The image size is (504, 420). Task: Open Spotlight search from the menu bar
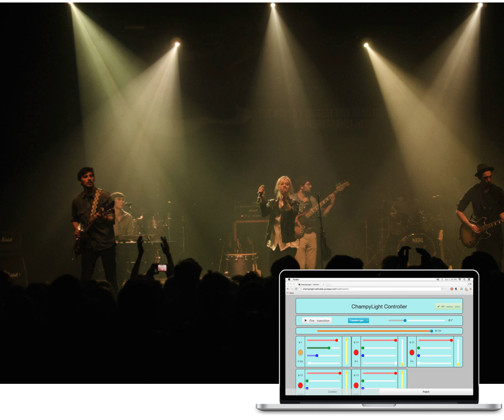(x=464, y=279)
